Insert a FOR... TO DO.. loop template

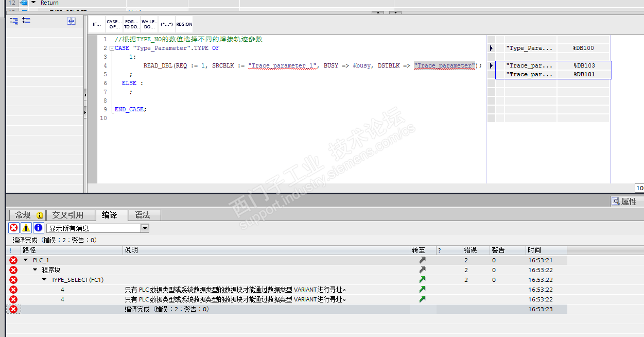click(132, 24)
